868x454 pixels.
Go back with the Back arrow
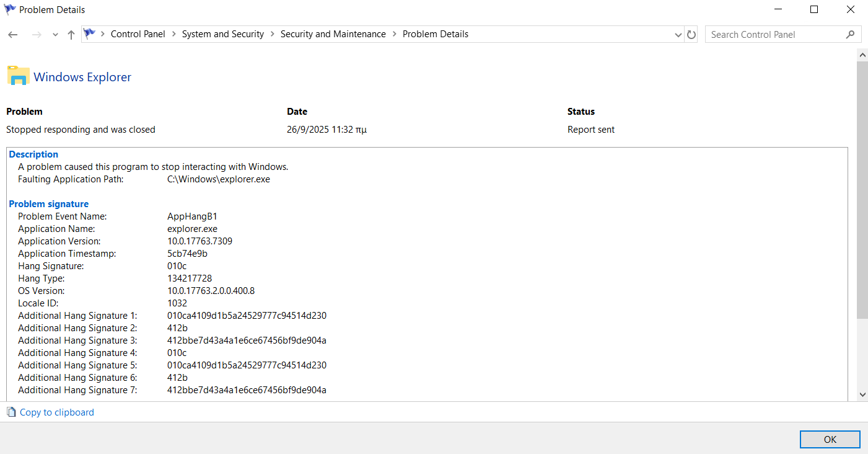pyautogui.click(x=13, y=35)
